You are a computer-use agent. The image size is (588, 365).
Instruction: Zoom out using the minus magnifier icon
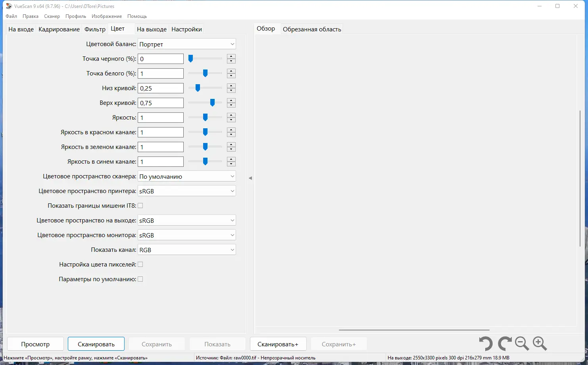522,344
